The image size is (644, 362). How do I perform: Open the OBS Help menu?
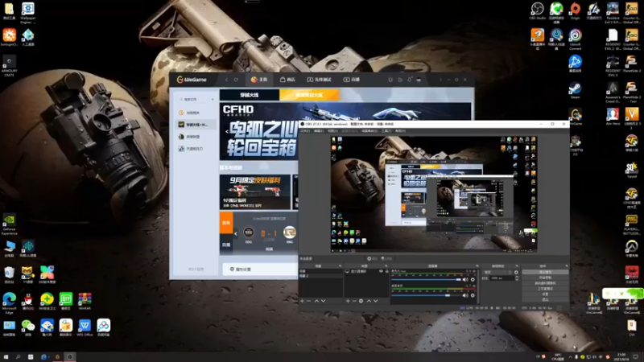click(x=400, y=131)
